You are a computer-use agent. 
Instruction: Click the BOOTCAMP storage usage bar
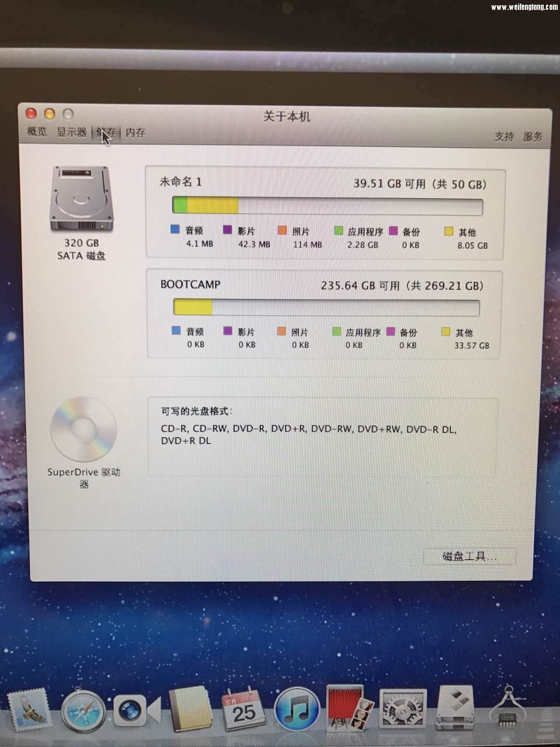326,307
